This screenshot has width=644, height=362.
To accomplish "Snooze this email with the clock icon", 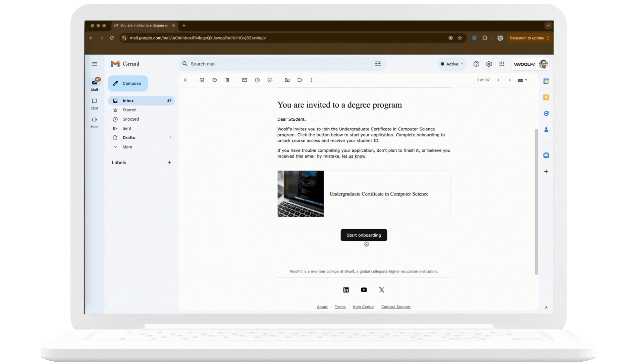I will 257,80.
